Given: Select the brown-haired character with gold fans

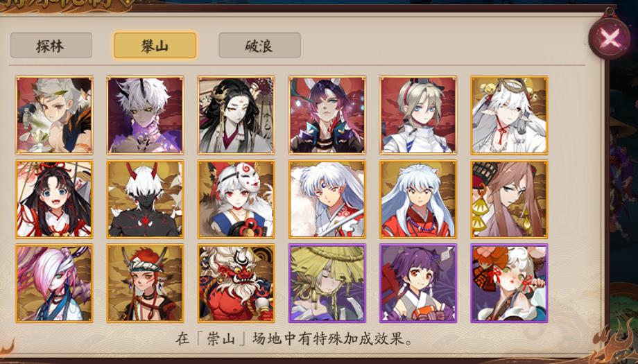Looking at the screenshot, I should coord(510,199).
